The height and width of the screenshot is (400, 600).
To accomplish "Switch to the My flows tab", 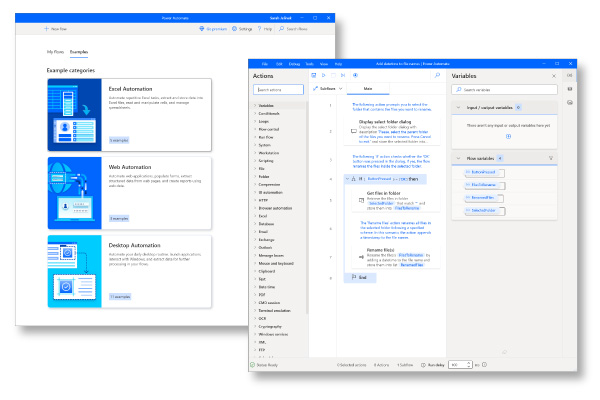I will coord(55,52).
